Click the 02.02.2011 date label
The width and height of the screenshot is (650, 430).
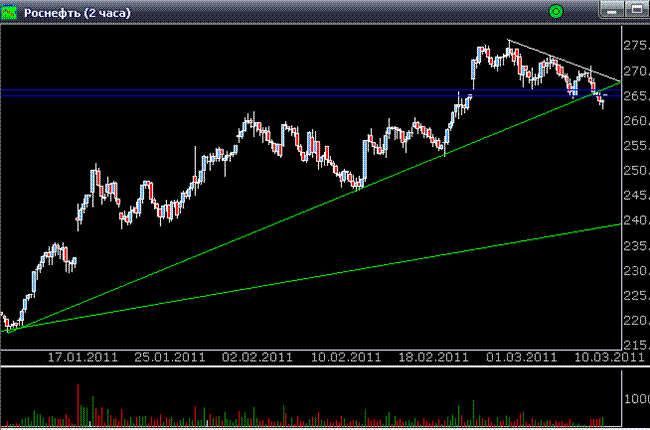(x=257, y=357)
